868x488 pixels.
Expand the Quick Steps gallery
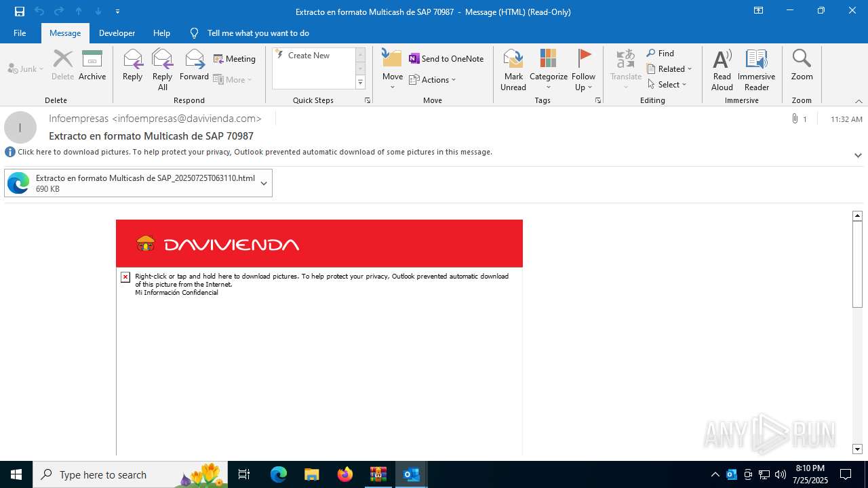coord(360,83)
